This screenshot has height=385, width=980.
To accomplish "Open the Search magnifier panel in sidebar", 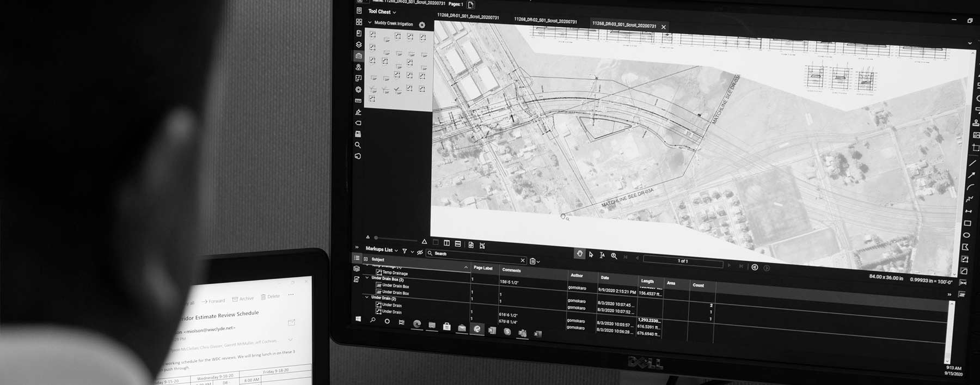I will coord(358,145).
